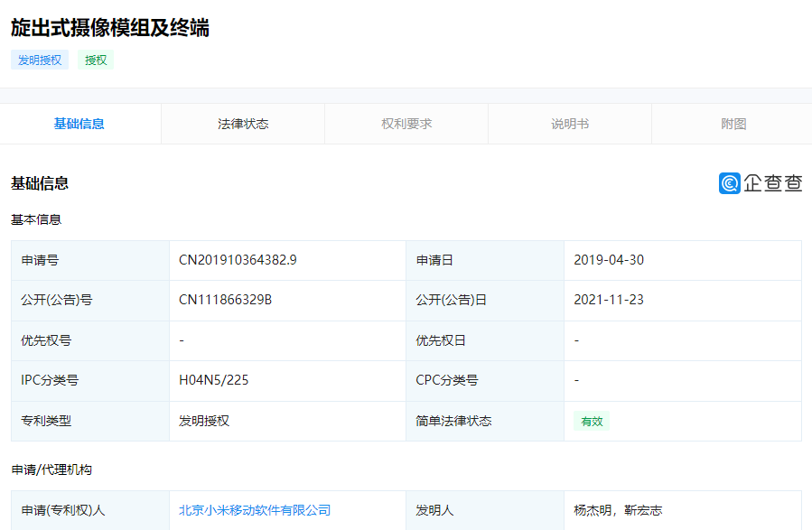The width and height of the screenshot is (812, 530).
Task: Switch to the 法律状态 tab
Action: pos(242,124)
